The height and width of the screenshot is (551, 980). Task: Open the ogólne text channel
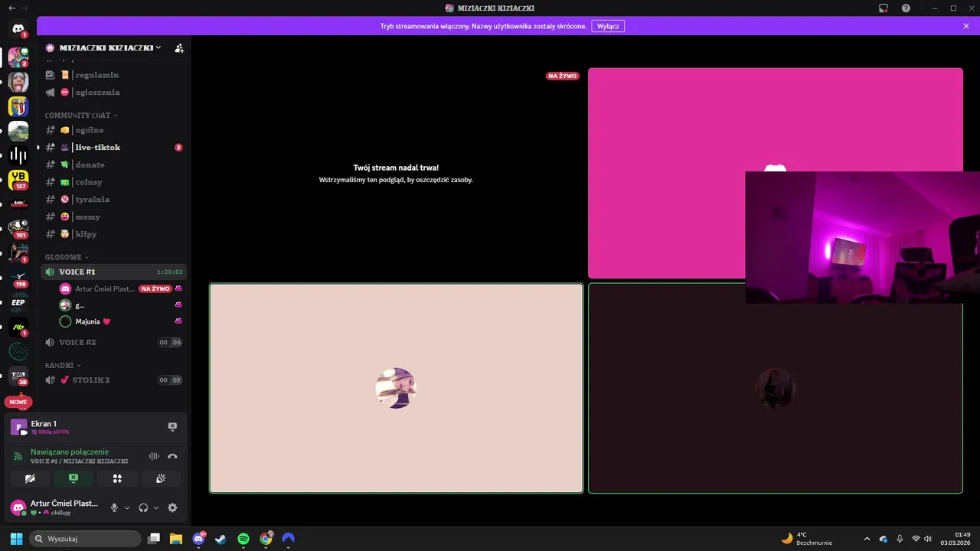pyautogui.click(x=113, y=130)
